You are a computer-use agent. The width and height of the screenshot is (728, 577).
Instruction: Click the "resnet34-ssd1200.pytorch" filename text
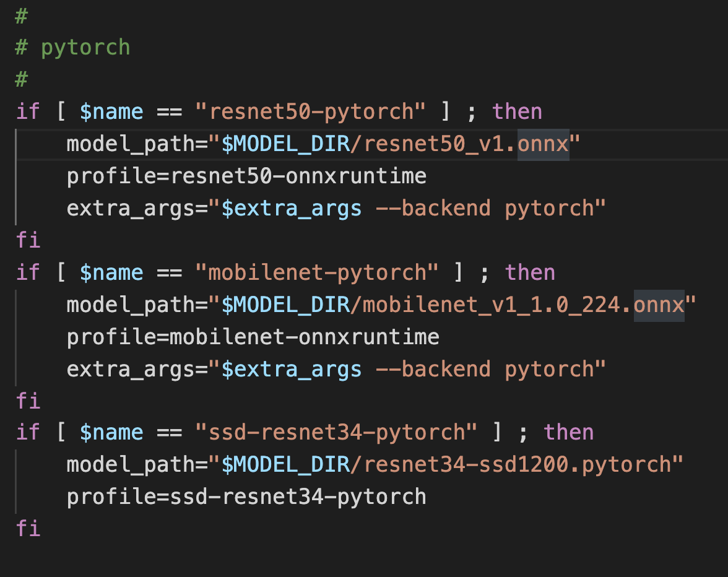point(514,464)
